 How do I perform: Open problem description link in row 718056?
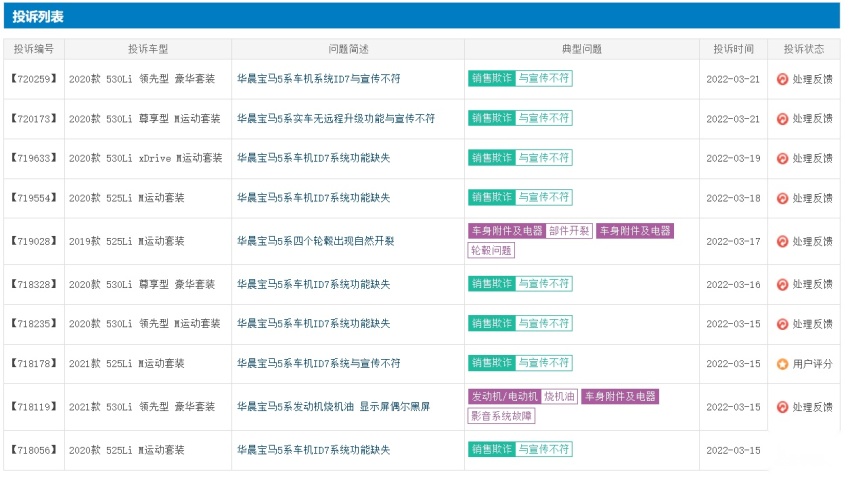tap(314, 450)
